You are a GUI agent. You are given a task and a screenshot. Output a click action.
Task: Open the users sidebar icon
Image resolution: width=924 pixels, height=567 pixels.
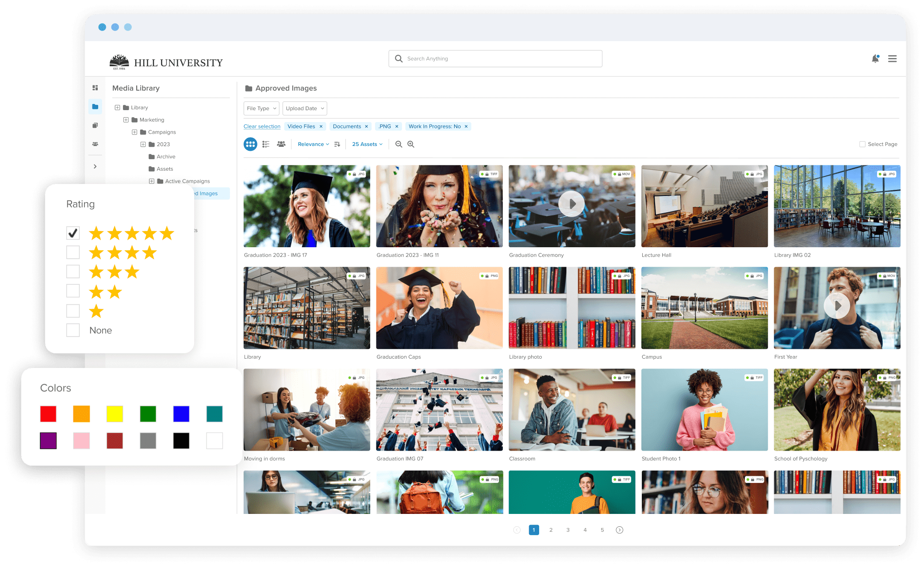click(95, 144)
